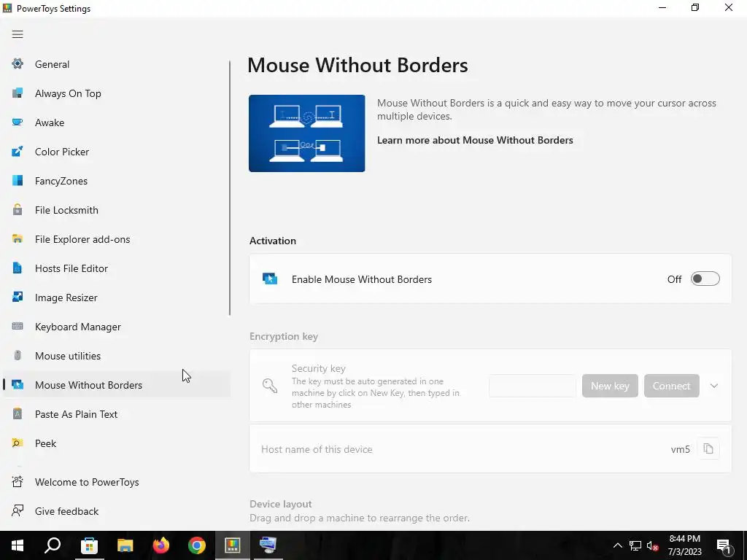
Task: Click the Hosts File Editor icon
Action: [x=18, y=268]
